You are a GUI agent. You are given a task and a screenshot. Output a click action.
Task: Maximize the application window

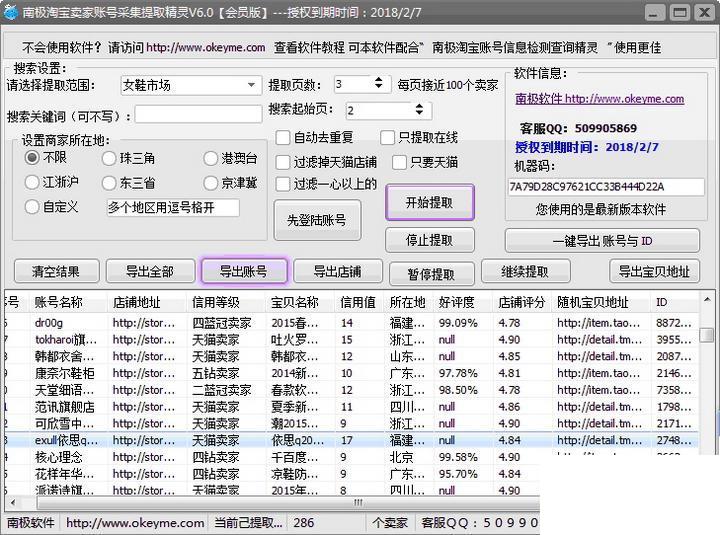click(680, 12)
